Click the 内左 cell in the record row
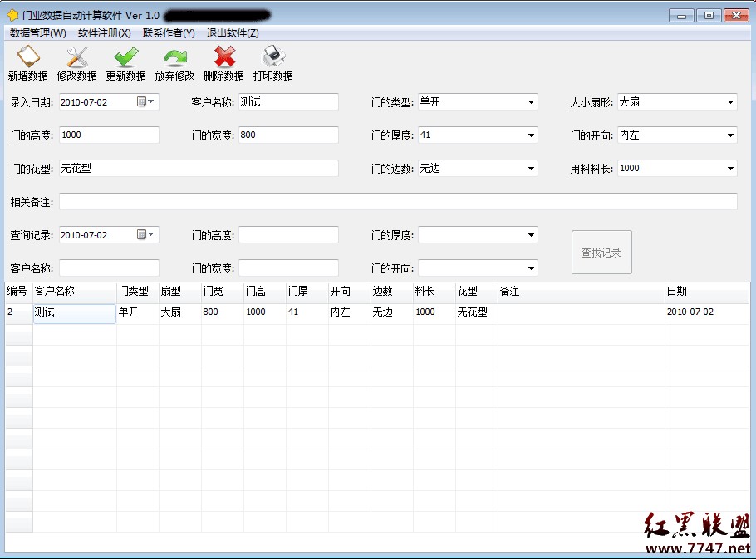756x560 pixels. tap(350, 313)
